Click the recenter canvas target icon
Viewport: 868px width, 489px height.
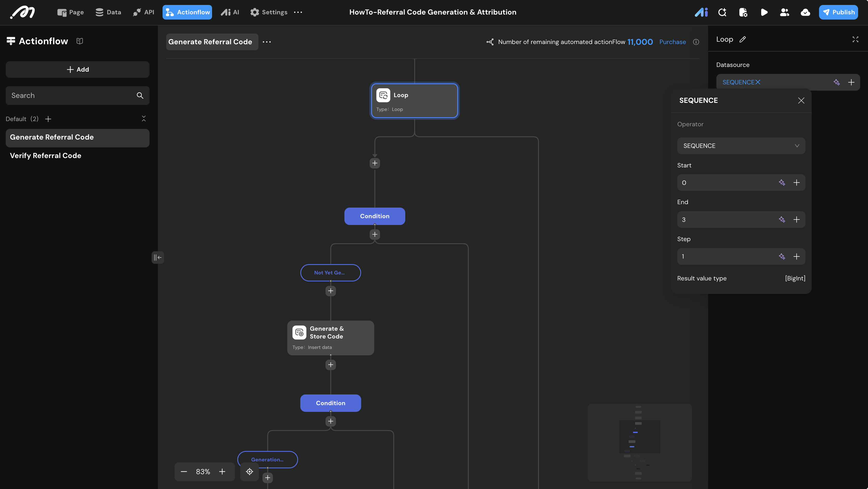pyautogui.click(x=249, y=472)
